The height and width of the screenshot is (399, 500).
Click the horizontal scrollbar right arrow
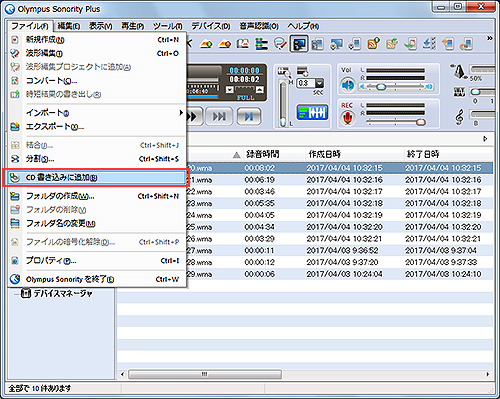(488, 374)
